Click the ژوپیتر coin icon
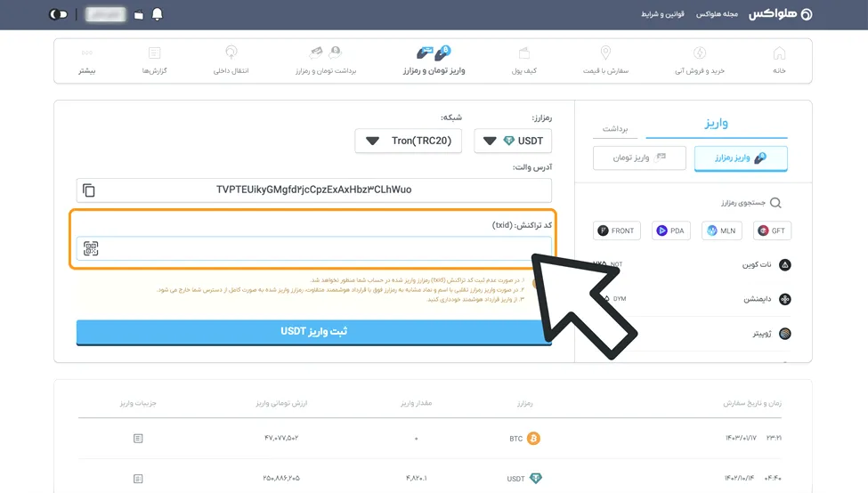Screen dimensions: 868x493 click(785, 334)
